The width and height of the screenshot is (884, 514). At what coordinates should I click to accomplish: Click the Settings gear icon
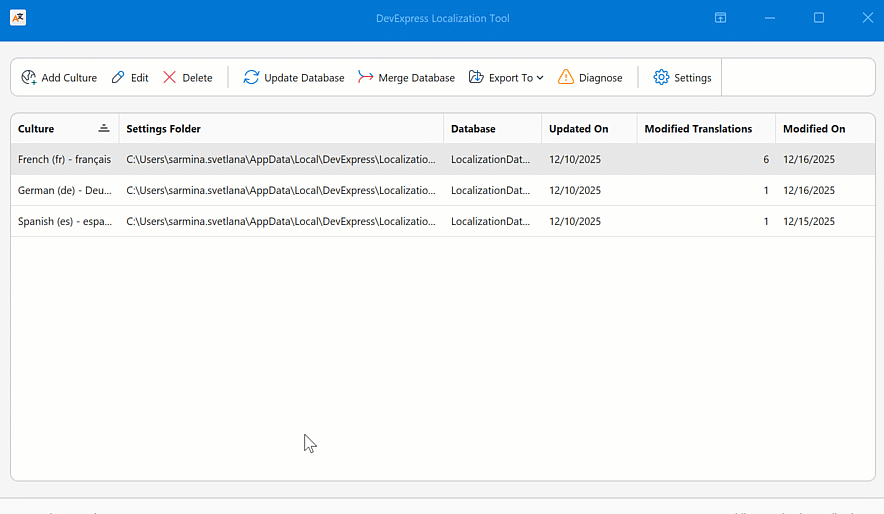pyautogui.click(x=661, y=77)
